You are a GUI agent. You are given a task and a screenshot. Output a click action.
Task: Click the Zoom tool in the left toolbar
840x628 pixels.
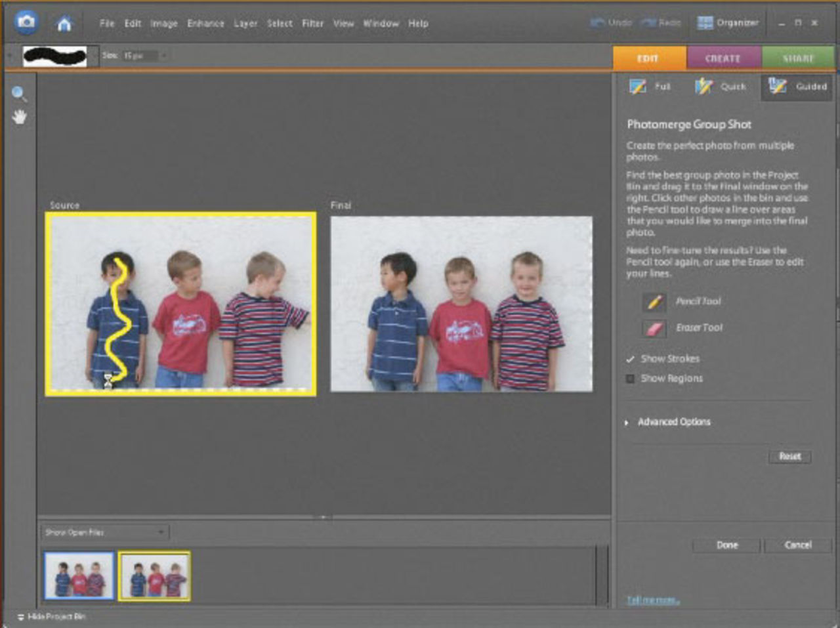pyautogui.click(x=19, y=93)
